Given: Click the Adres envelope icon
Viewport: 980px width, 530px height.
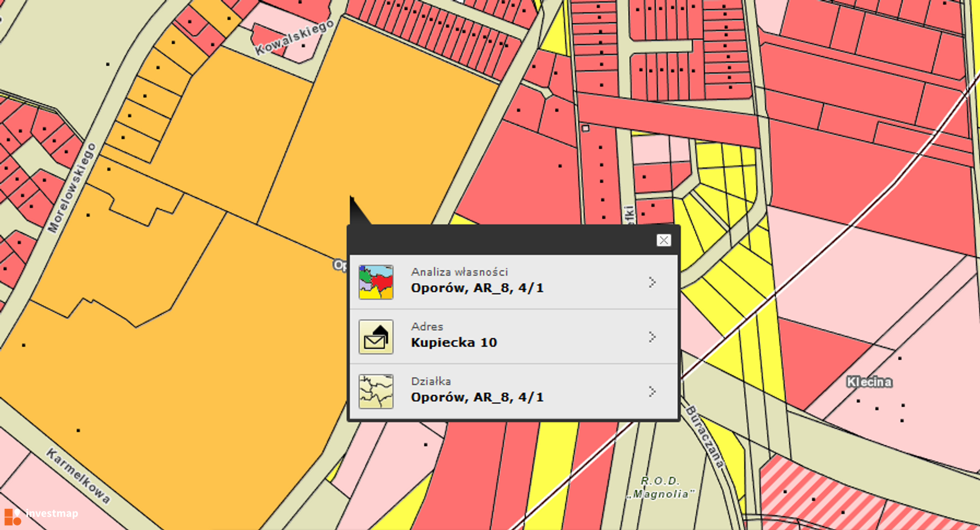Looking at the screenshot, I should click(x=375, y=337).
